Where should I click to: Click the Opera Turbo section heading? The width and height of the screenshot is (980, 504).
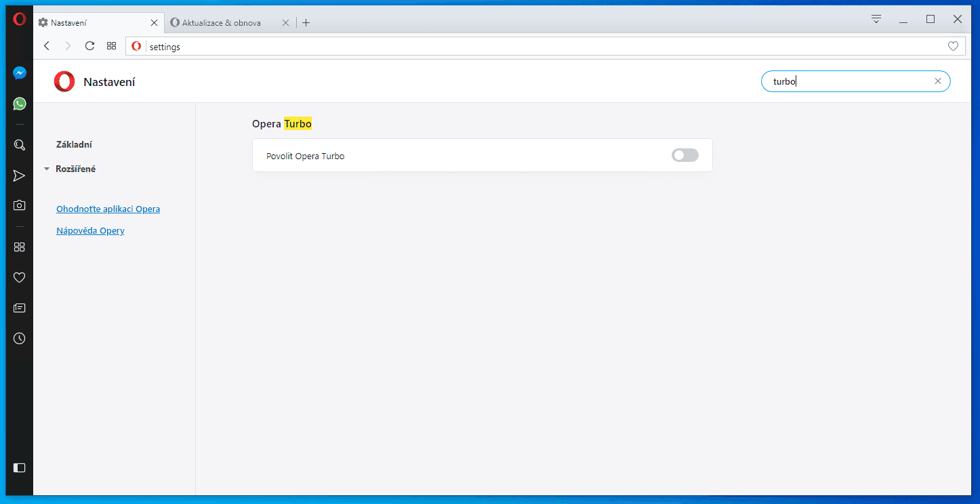[282, 124]
